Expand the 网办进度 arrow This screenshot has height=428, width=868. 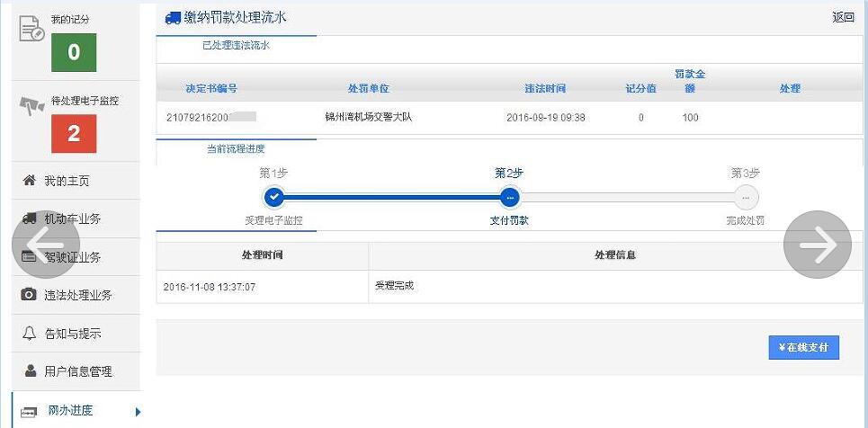point(138,412)
